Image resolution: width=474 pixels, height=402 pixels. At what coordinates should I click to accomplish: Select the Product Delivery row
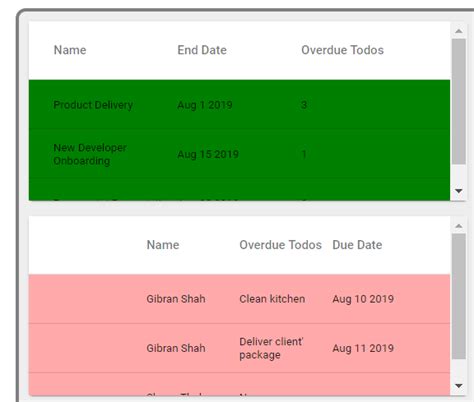click(x=239, y=105)
